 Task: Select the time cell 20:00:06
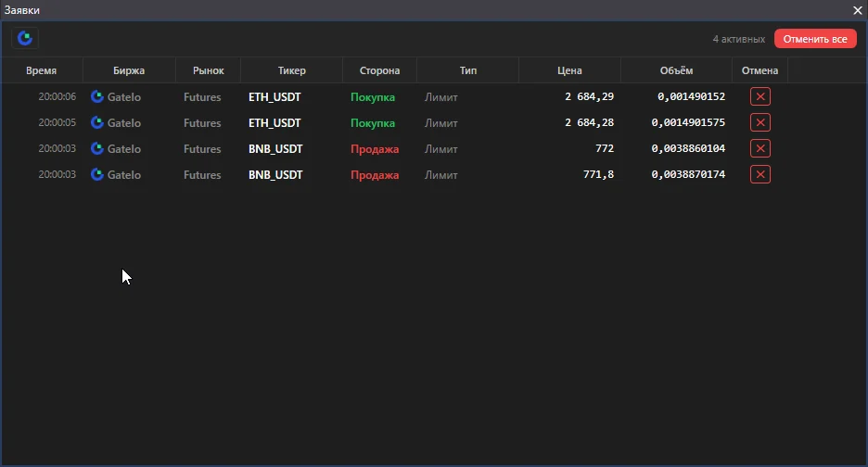coord(57,96)
